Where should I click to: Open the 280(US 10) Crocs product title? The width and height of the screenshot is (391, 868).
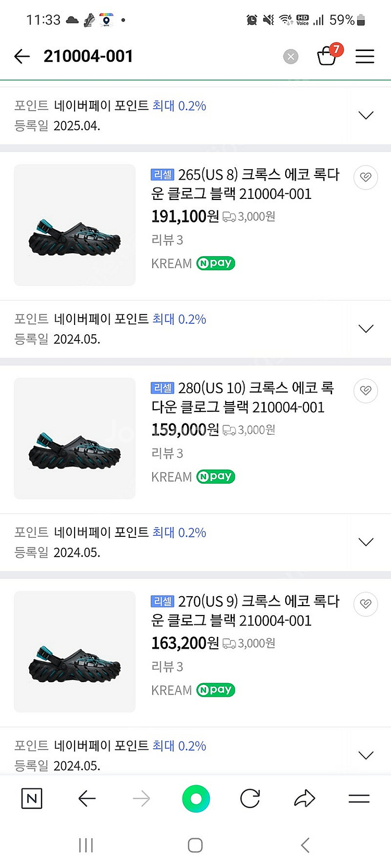tap(243, 397)
